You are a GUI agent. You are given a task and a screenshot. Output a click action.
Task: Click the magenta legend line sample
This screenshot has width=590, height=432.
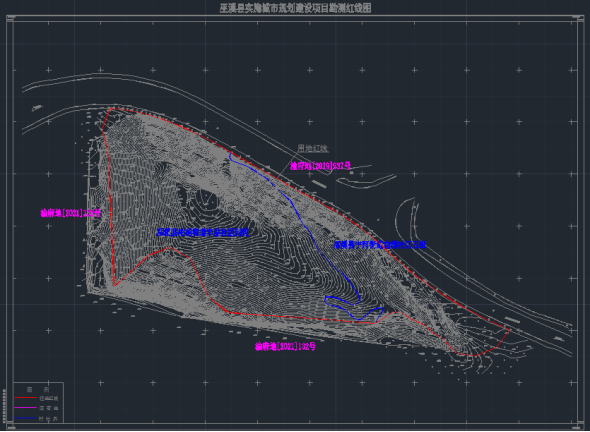25,408
